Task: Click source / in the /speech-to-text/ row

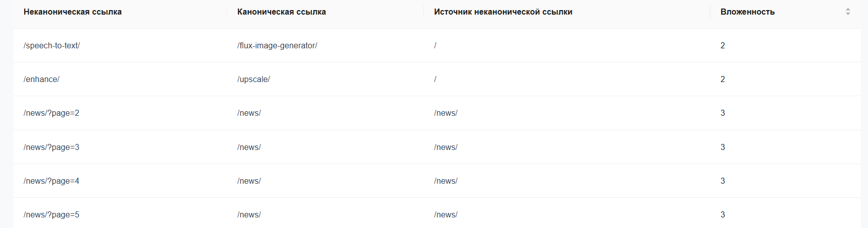Action: coord(435,45)
